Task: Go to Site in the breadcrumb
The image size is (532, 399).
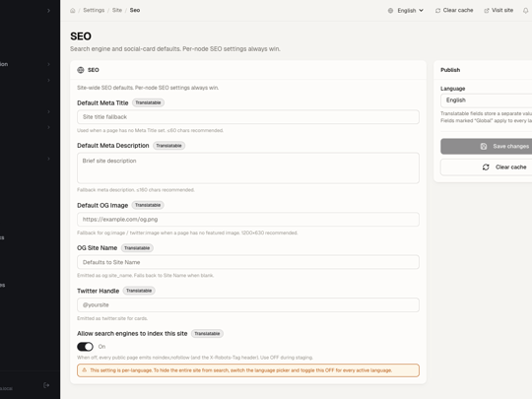Action: (117, 10)
